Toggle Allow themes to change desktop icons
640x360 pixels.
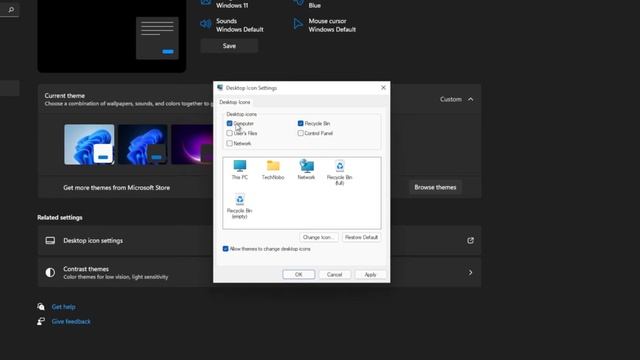click(x=225, y=249)
